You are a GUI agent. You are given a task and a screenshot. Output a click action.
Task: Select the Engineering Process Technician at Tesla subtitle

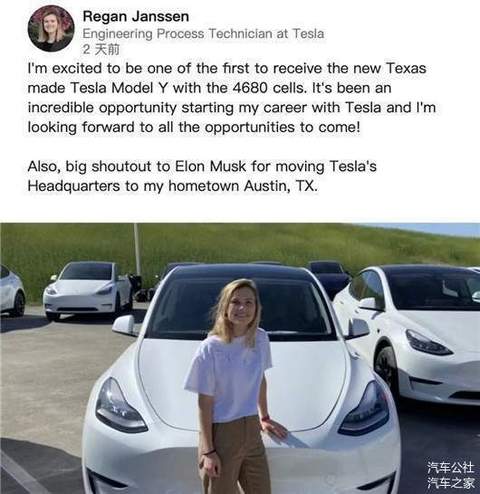point(203,34)
